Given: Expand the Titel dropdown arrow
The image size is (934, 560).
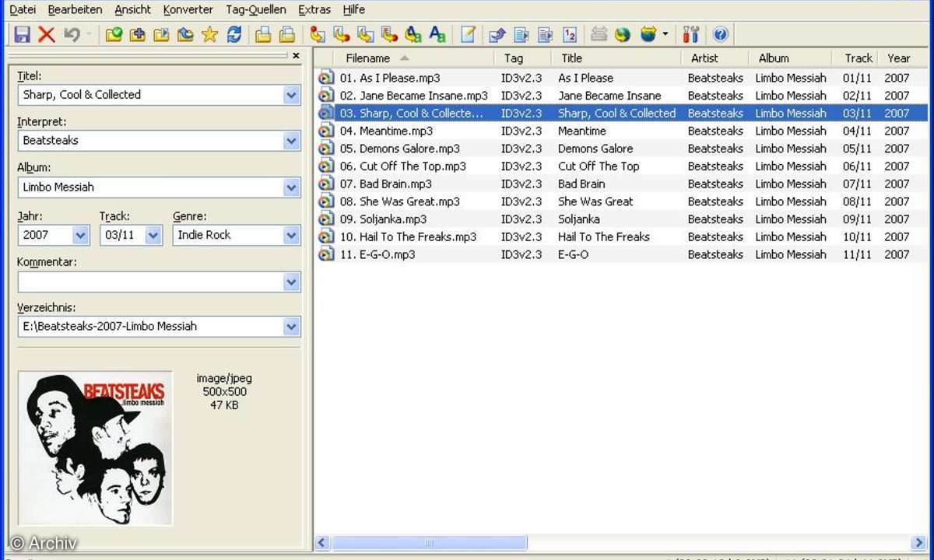Looking at the screenshot, I should 291,95.
